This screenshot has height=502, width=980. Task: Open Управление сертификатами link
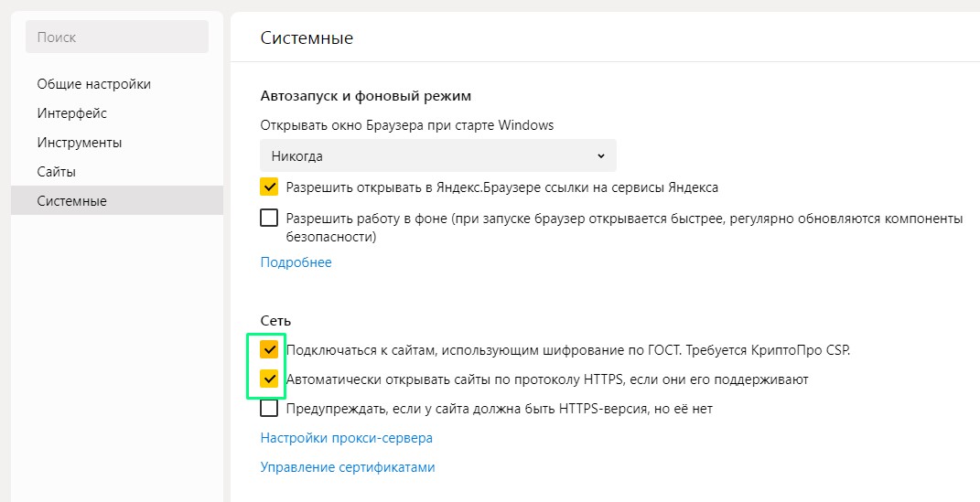pos(348,467)
